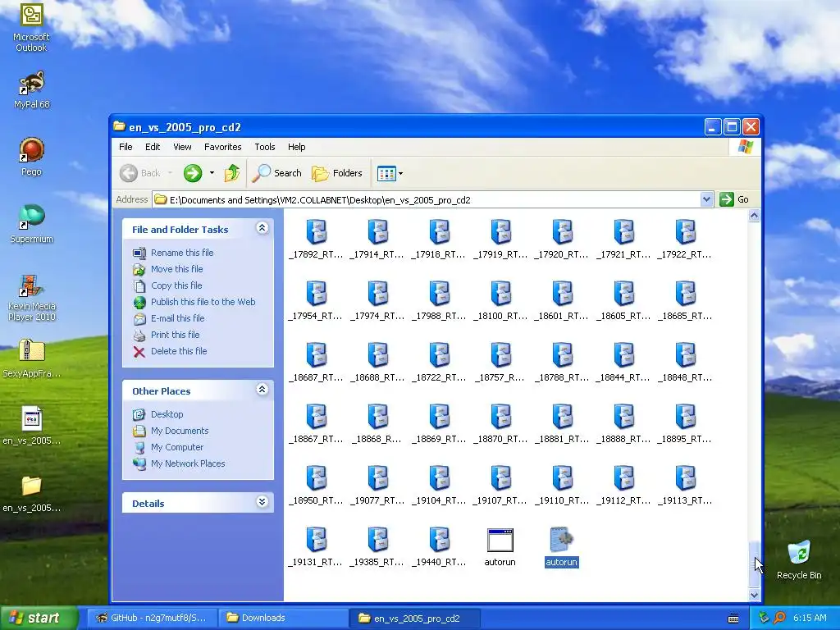The width and height of the screenshot is (840, 630).
Task: Open the Forward button history dropdown
Action: pos(212,173)
